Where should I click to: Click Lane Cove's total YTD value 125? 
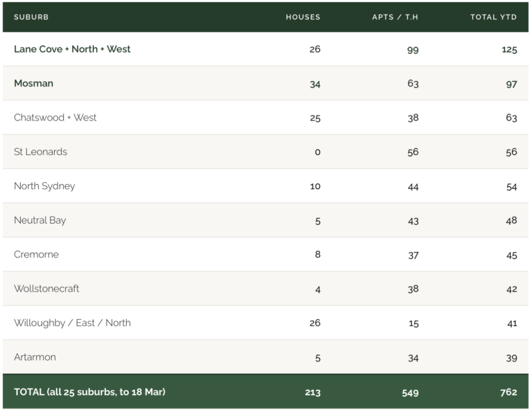(509, 49)
